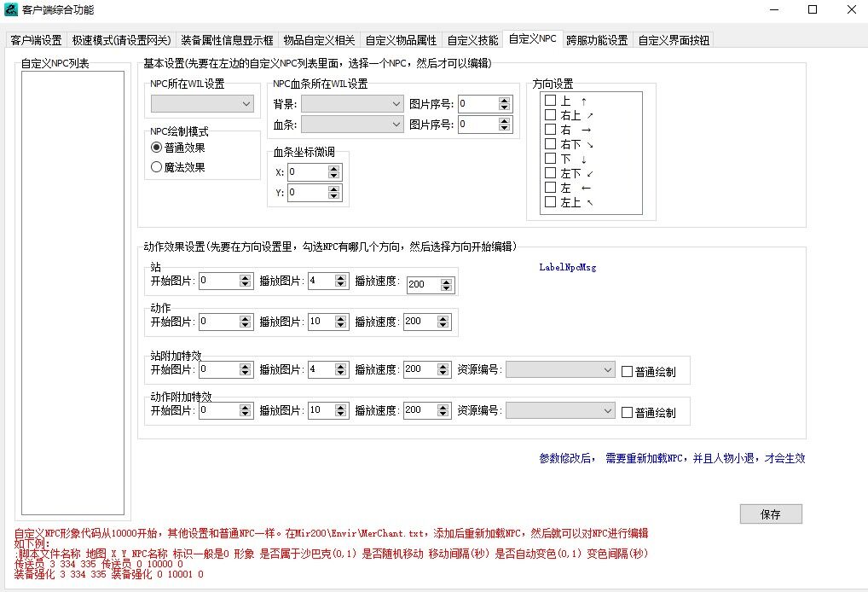Click the blue 参数修改后 reload notice
Screen dimensions: 868x592
672,458
